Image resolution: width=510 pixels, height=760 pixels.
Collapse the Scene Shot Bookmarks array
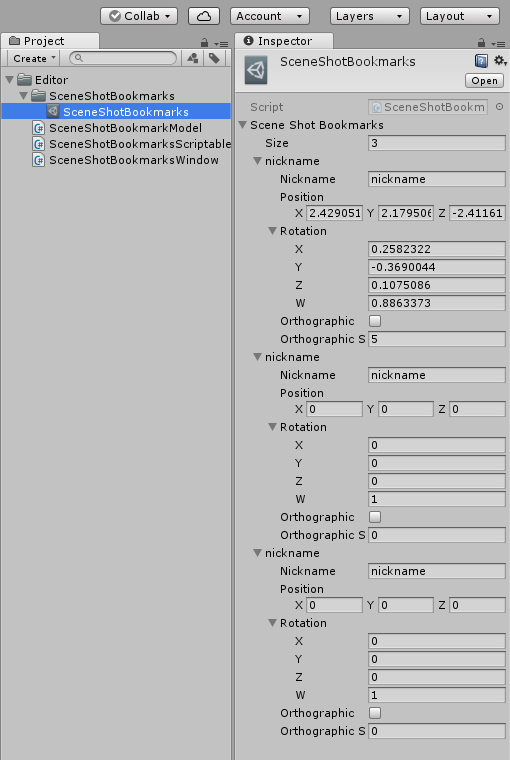pyautogui.click(x=243, y=125)
